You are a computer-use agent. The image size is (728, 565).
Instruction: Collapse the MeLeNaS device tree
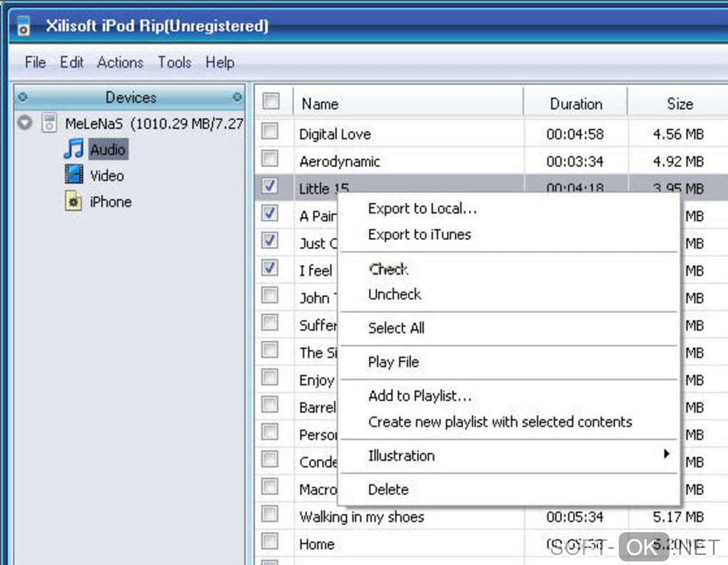25,123
